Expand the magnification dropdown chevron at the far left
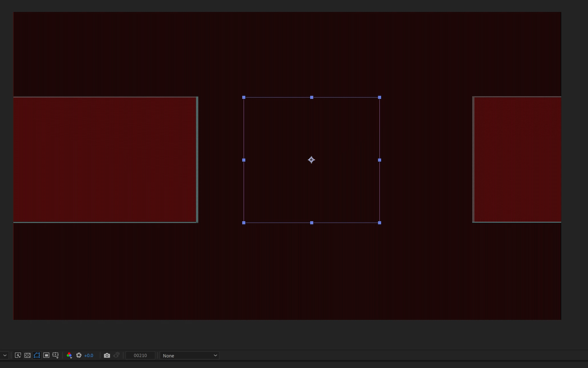Screen dimensions: 588x368 tap(5, 355)
